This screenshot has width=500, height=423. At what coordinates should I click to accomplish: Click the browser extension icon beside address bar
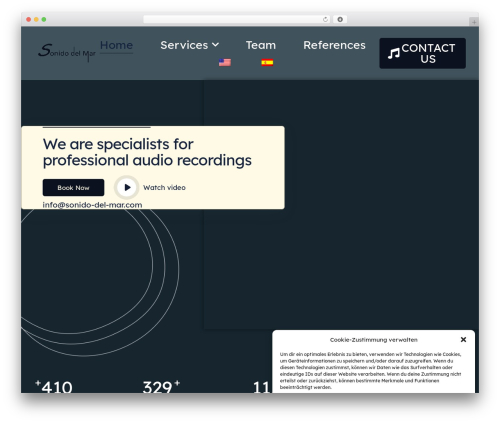click(340, 19)
